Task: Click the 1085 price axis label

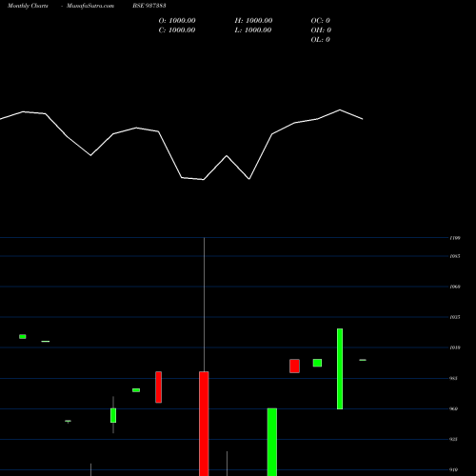Action: (x=455, y=256)
